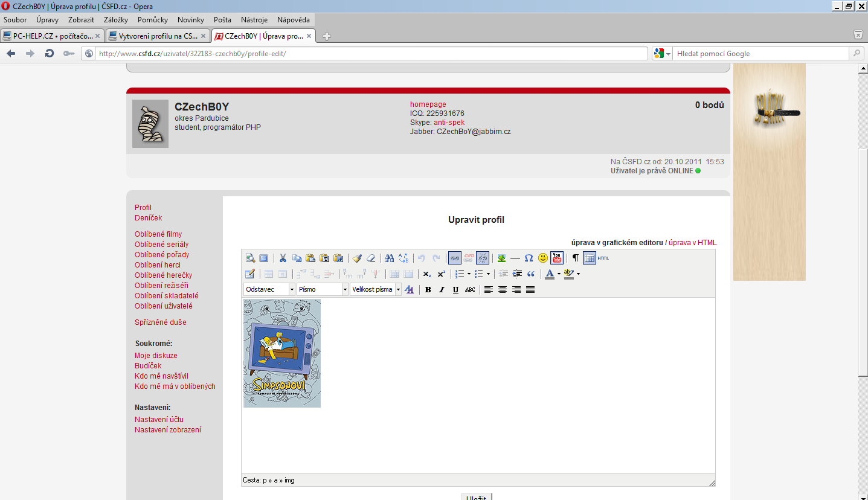Open Nastavení účtu settings link
Screen dimensions: 868x500
tap(159, 419)
